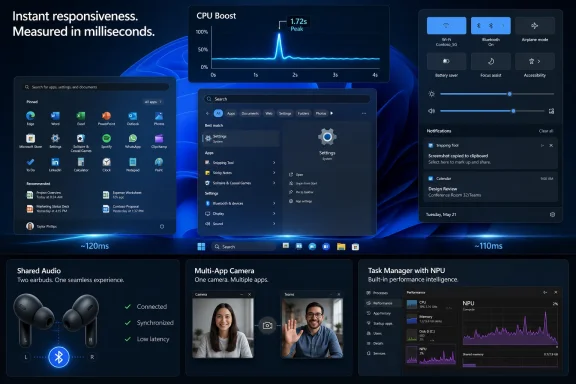Open quick settings gear beside the date
The height and width of the screenshot is (384, 576).
point(552,214)
